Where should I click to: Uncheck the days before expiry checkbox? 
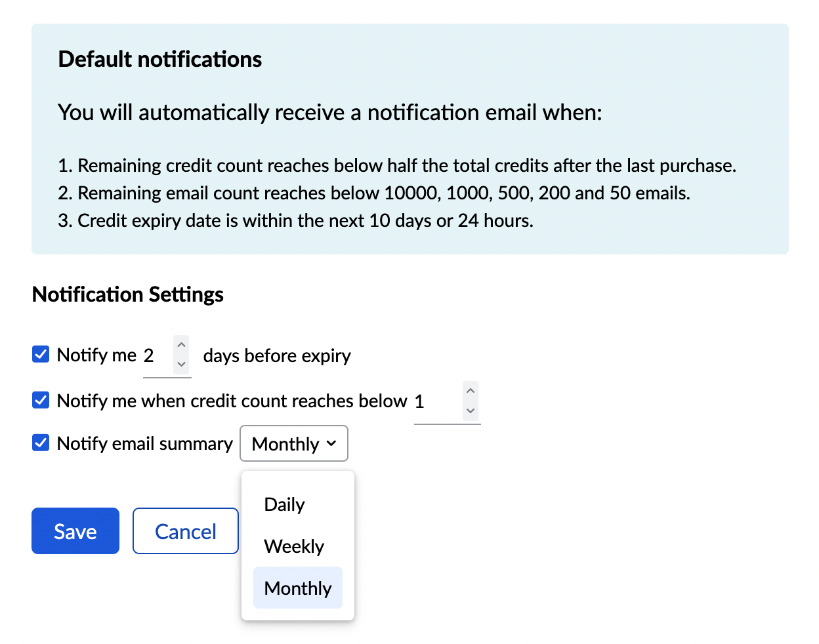click(x=41, y=355)
